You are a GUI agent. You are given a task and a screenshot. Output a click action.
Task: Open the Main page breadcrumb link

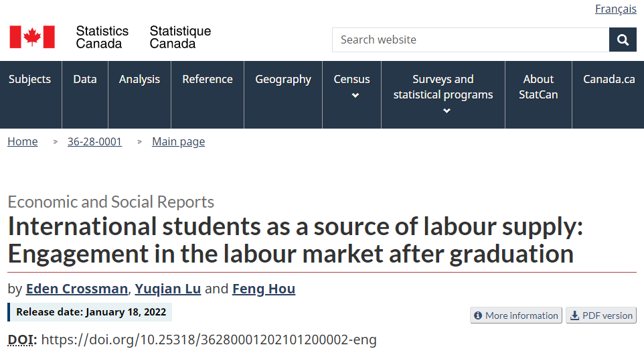[x=178, y=142]
